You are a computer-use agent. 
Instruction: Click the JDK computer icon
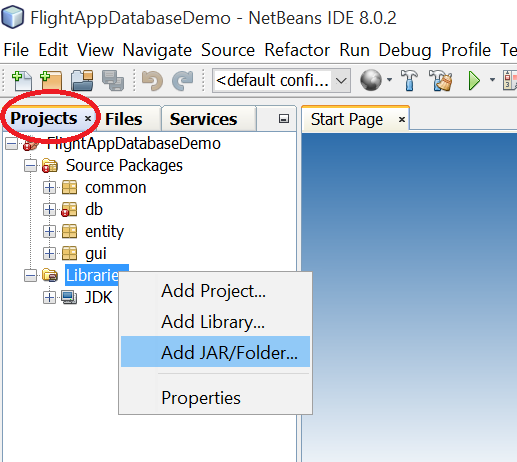(x=69, y=297)
